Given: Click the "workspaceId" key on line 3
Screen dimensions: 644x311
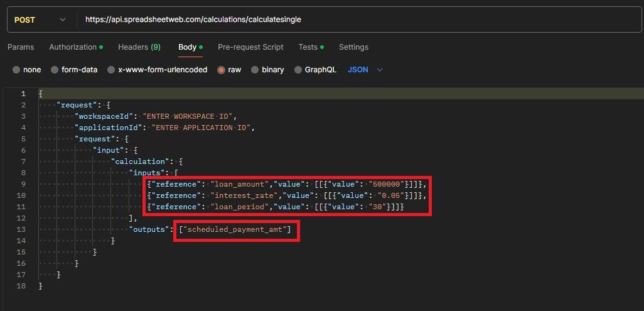Looking at the screenshot, I should (x=104, y=116).
